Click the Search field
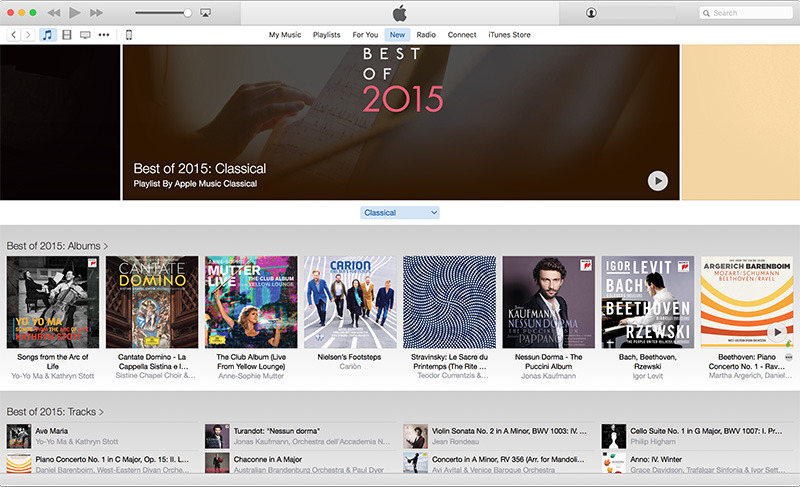Viewport: 800px width, 487px height. pos(746,13)
